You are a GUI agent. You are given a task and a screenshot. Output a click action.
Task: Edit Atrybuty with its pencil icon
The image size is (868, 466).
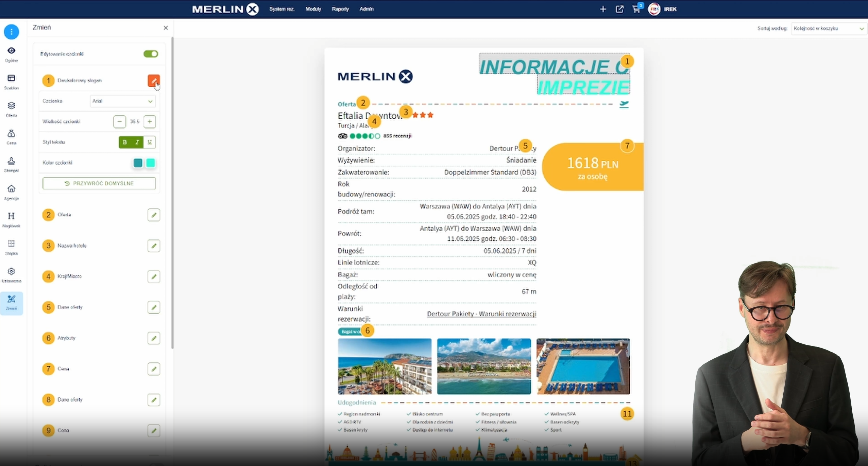click(154, 338)
